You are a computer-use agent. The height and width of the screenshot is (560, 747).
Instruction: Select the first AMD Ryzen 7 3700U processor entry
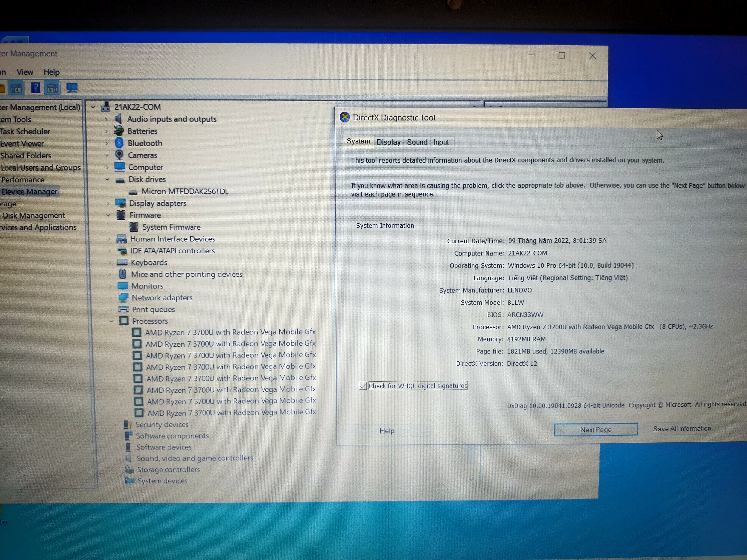[x=231, y=332]
